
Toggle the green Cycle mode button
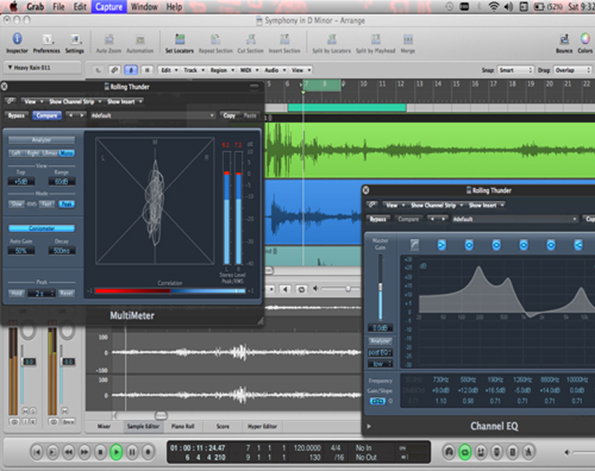click(465, 452)
